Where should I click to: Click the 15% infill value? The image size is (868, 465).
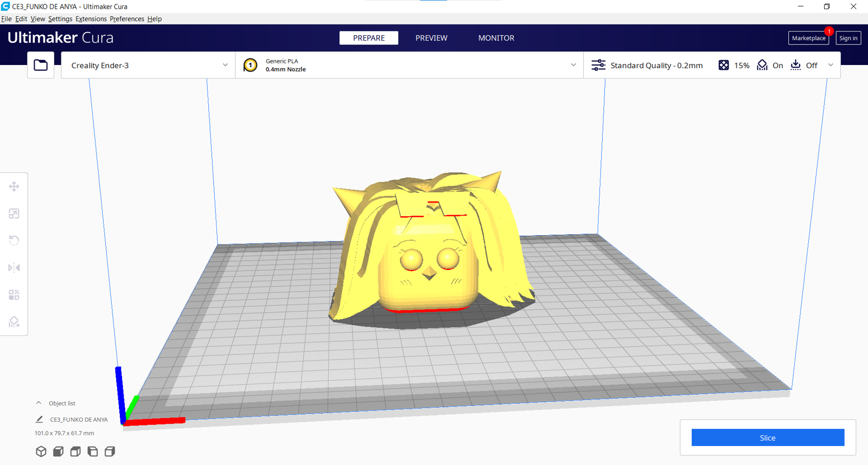click(x=742, y=65)
